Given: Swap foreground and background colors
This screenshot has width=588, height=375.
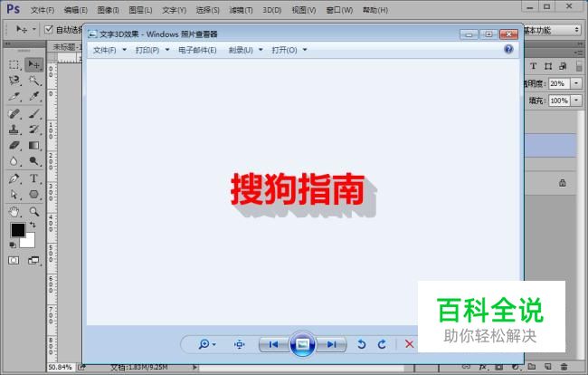Looking at the screenshot, I should [x=33, y=225].
